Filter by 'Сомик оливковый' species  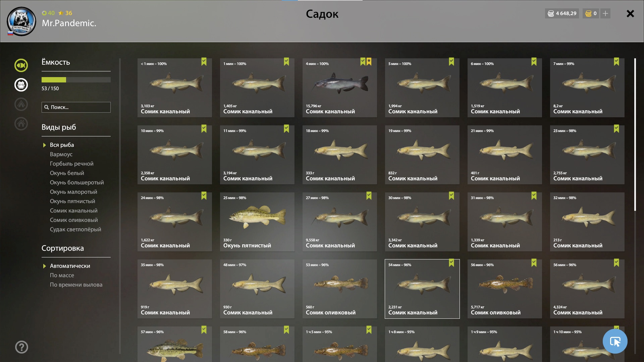(74, 220)
